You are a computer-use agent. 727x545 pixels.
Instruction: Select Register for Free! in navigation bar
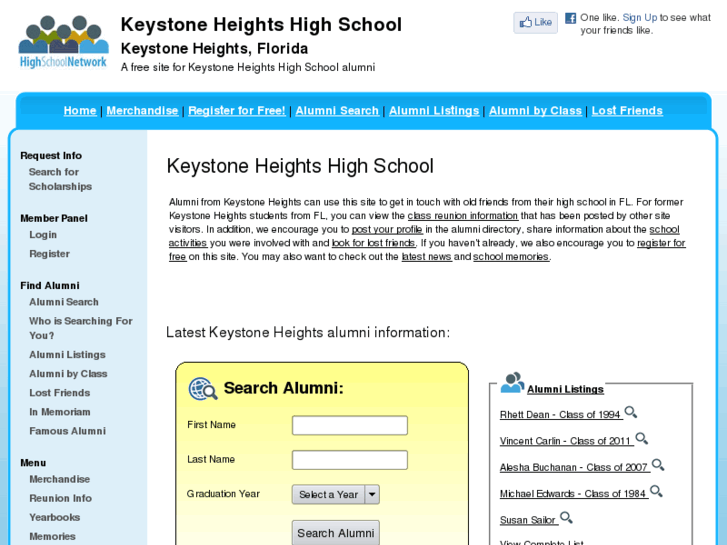(236, 111)
